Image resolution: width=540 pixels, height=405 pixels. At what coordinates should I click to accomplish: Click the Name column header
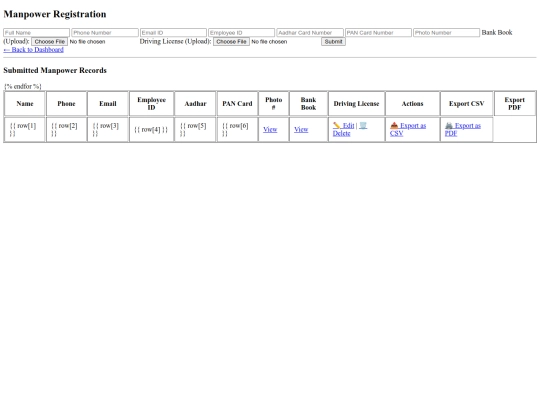25,104
